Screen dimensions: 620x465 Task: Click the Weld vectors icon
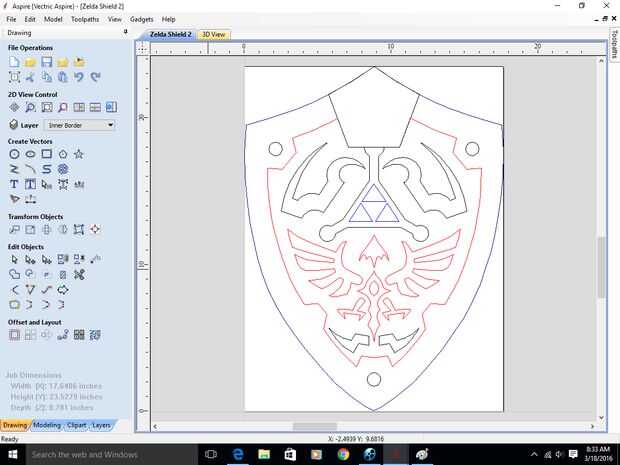[x=14, y=274]
